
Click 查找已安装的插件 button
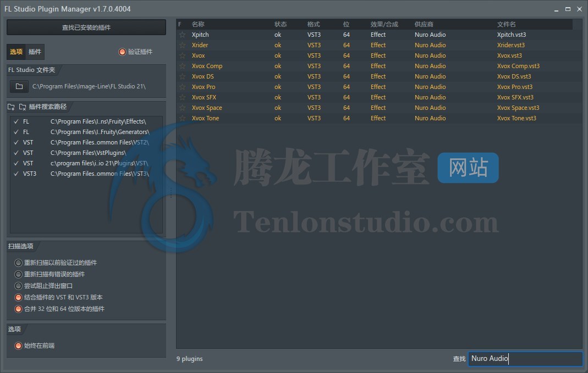tap(86, 27)
